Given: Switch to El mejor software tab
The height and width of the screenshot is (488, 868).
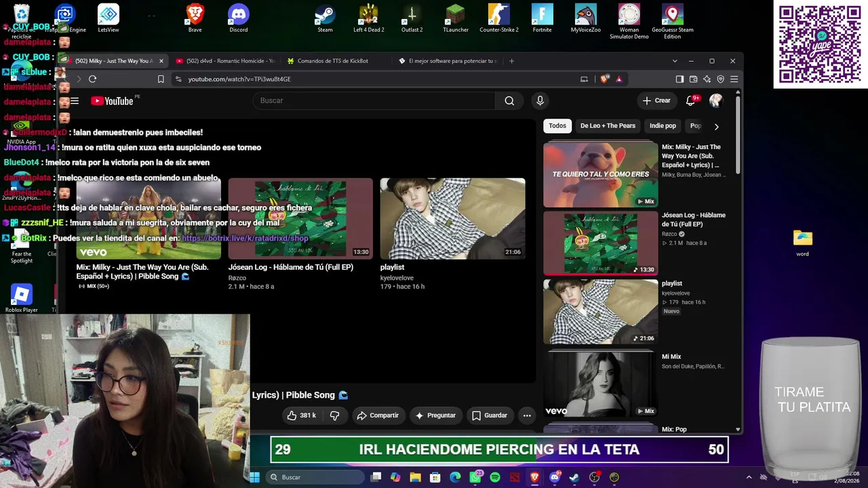Looking at the screenshot, I should click(447, 61).
